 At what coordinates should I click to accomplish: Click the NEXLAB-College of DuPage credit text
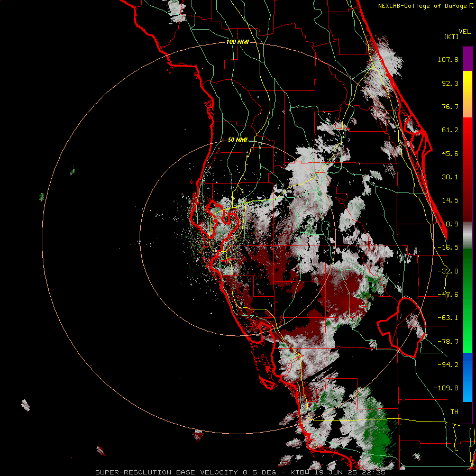tap(425, 6)
